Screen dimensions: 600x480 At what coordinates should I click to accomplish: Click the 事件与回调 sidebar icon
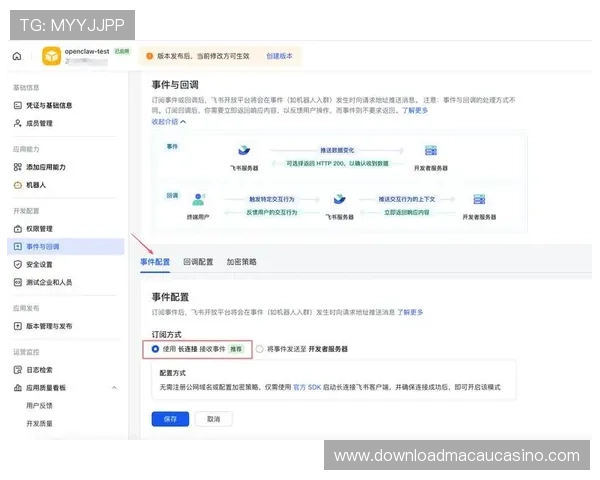(x=18, y=247)
